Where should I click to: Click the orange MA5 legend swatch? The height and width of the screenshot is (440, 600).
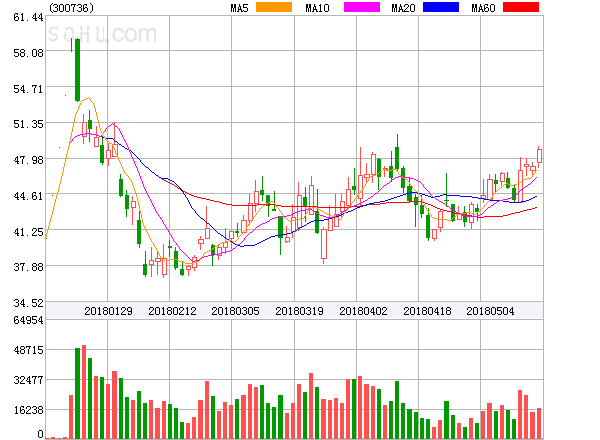274,7
